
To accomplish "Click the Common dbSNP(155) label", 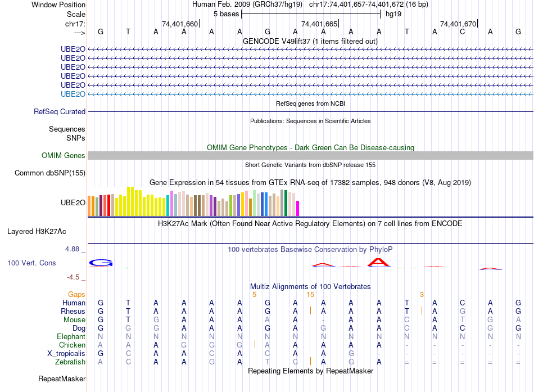I will click(x=49, y=173).
